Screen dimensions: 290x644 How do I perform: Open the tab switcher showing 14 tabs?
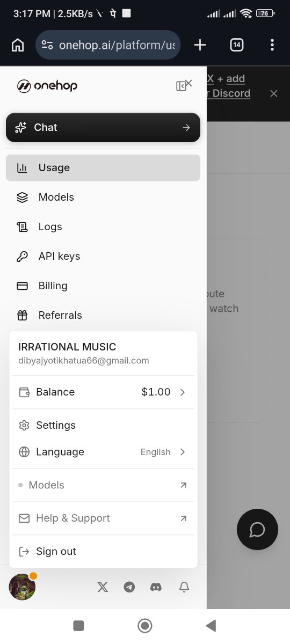point(237,45)
